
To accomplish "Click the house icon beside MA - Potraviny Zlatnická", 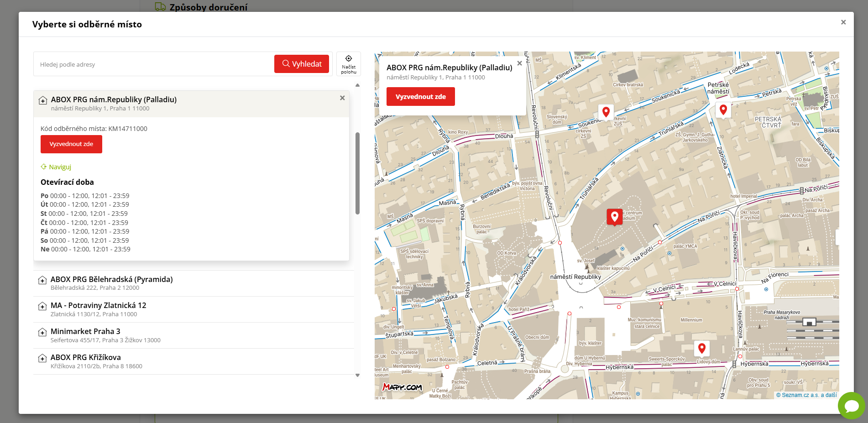I will pyautogui.click(x=42, y=306).
